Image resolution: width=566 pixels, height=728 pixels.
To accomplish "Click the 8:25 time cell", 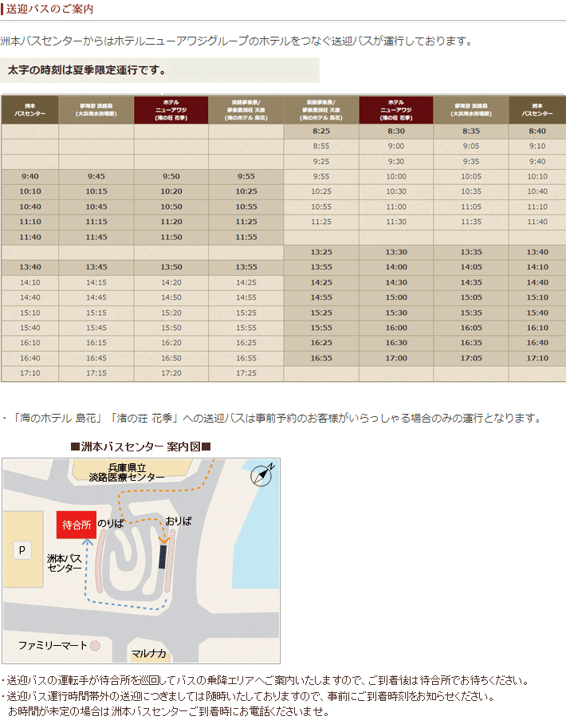I will 321,131.
